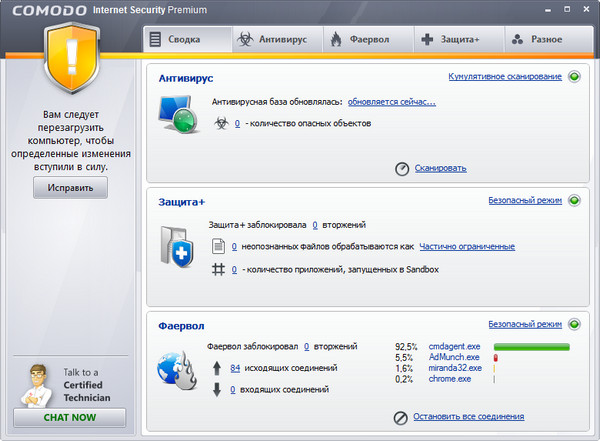The height and width of the screenshot is (441, 600).
Task: Click Остановить все соединения link
Action: (469, 416)
